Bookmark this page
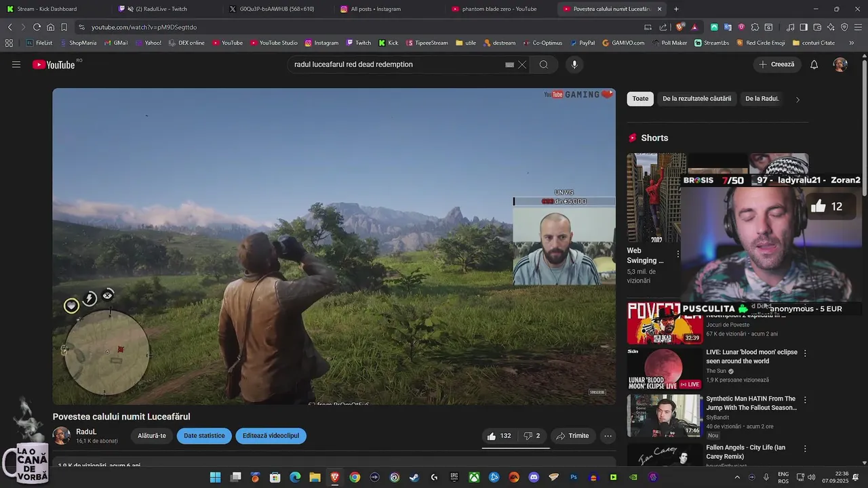Image resolution: width=868 pixels, height=488 pixels. 64,27
